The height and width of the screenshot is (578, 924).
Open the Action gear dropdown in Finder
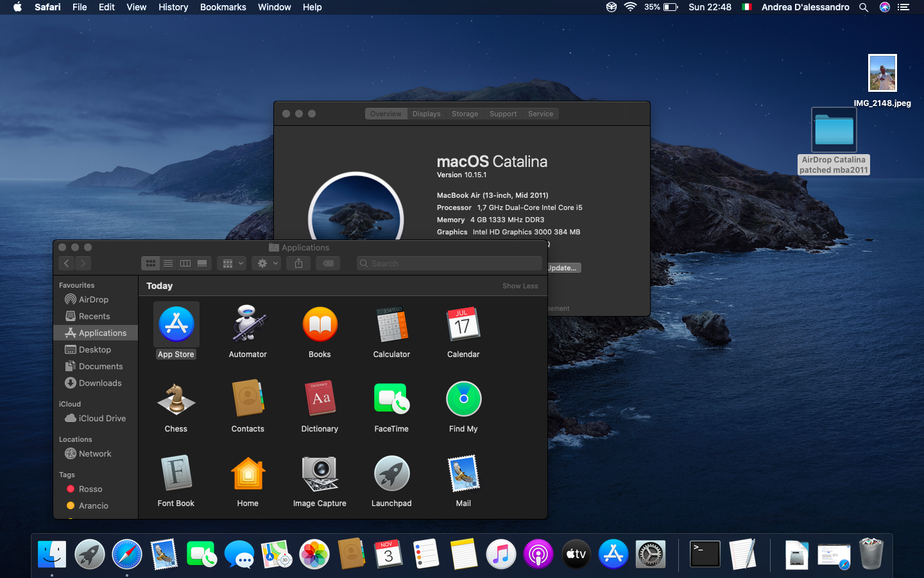[266, 263]
